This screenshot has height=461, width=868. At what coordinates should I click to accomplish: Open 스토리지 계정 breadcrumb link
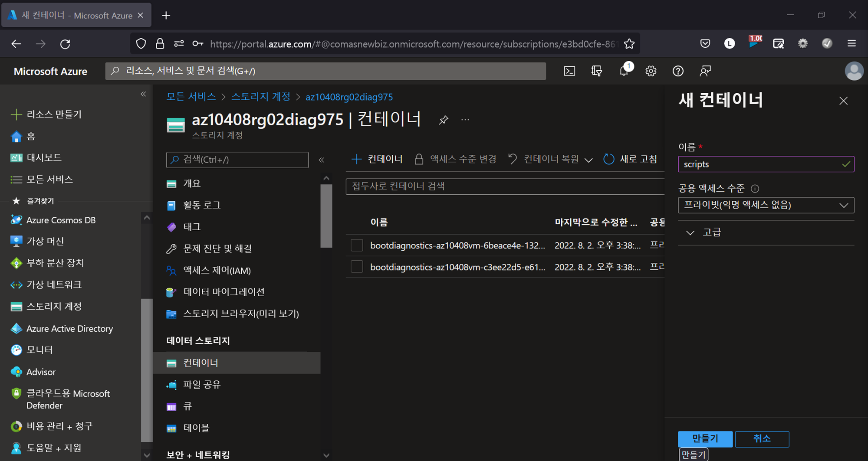tap(261, 97)
